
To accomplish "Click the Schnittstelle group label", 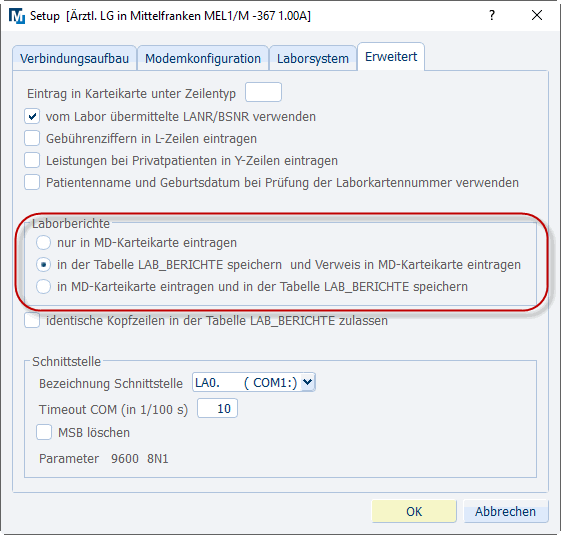I will (67, 361).
